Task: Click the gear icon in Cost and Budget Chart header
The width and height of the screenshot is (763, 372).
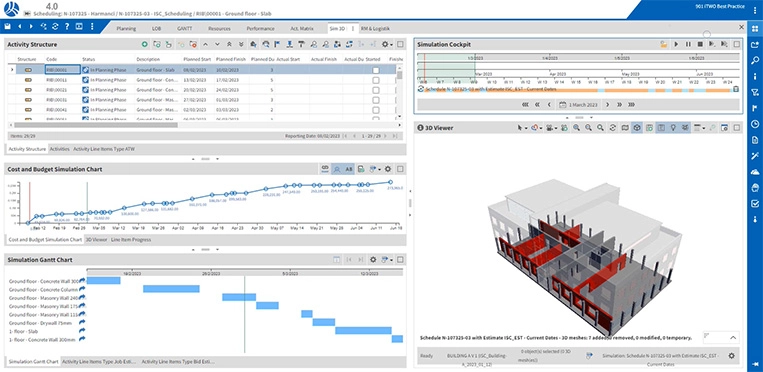Action: click(388, 169)
